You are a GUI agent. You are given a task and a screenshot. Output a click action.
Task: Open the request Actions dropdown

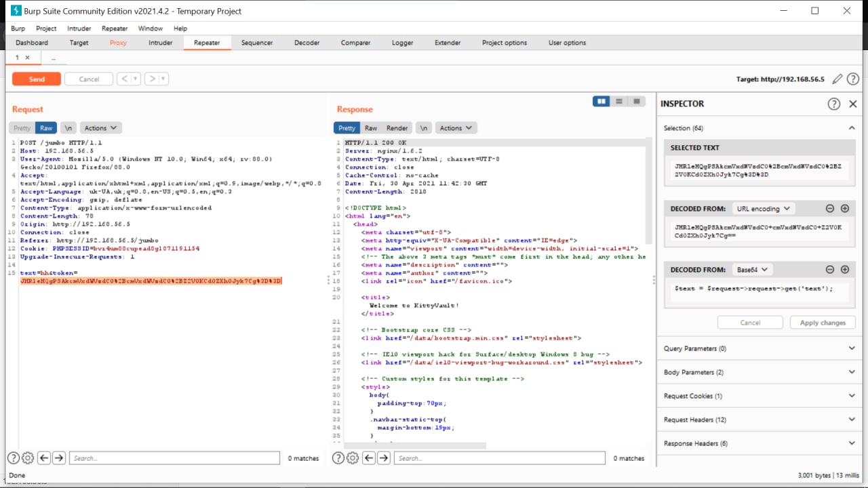(x=100, y=127)
